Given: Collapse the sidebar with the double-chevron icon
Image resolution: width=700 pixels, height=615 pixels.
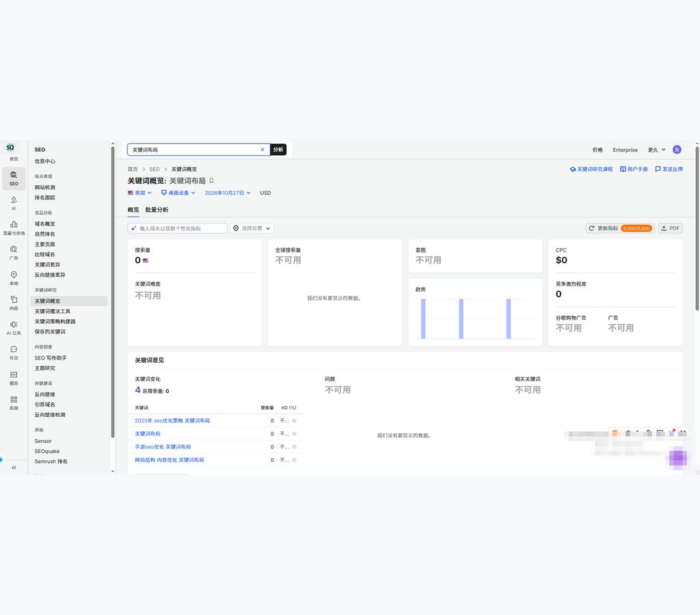Looking at the screenshot, I should click(x=14, y=467).
